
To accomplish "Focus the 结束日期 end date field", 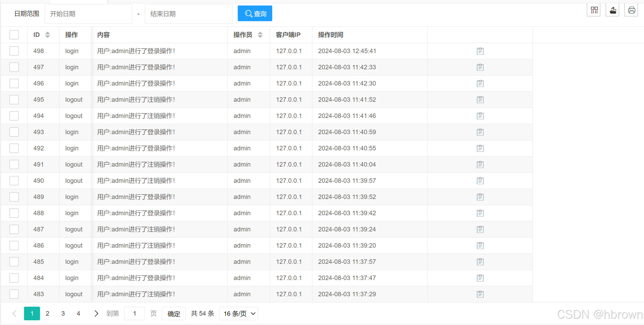I will pos(188,14).
